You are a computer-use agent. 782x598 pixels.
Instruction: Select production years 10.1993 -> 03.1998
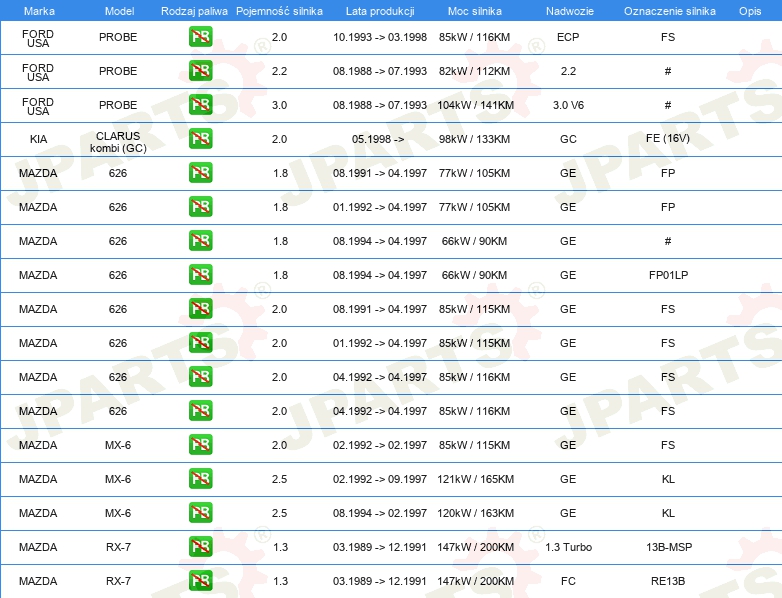pos(380,37)
